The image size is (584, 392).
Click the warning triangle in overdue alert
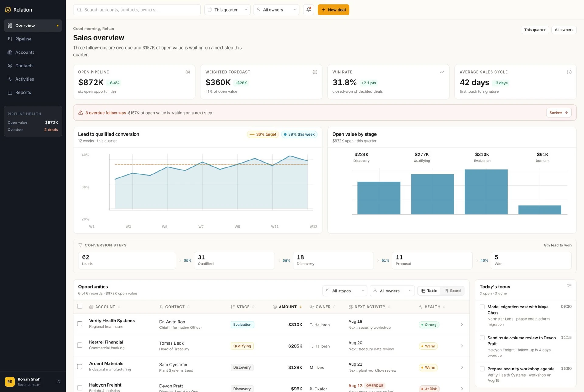tap(81, 113)
